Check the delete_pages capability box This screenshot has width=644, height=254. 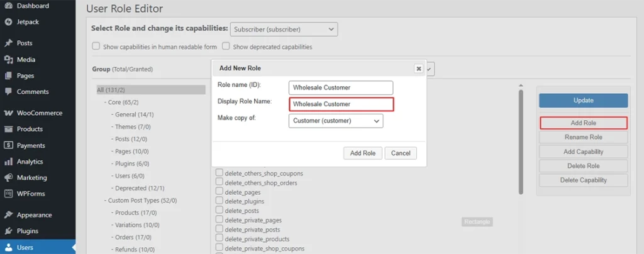point(219,192)
